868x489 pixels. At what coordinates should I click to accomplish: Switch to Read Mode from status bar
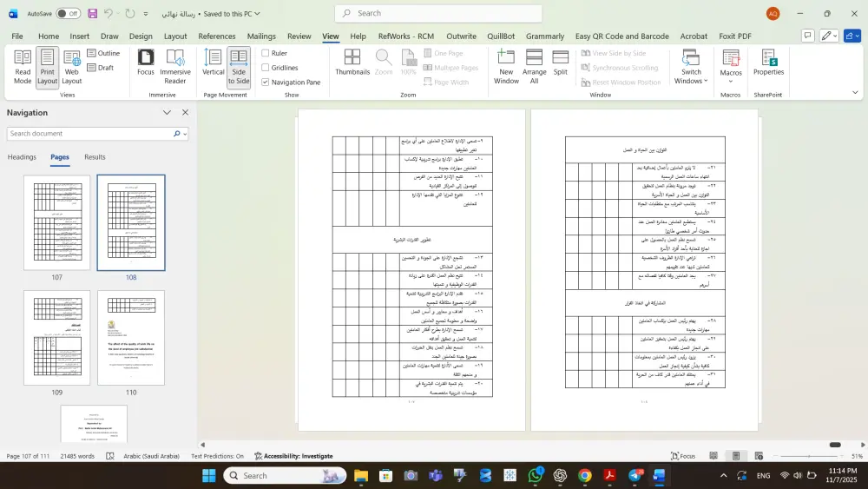[x=713, y=456]
